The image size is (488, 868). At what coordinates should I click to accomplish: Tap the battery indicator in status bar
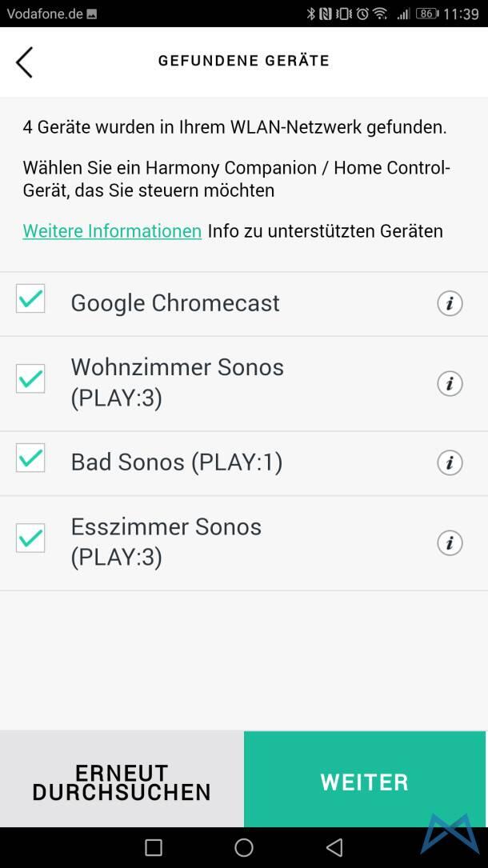pyautogui.click(x=427, y=14)
